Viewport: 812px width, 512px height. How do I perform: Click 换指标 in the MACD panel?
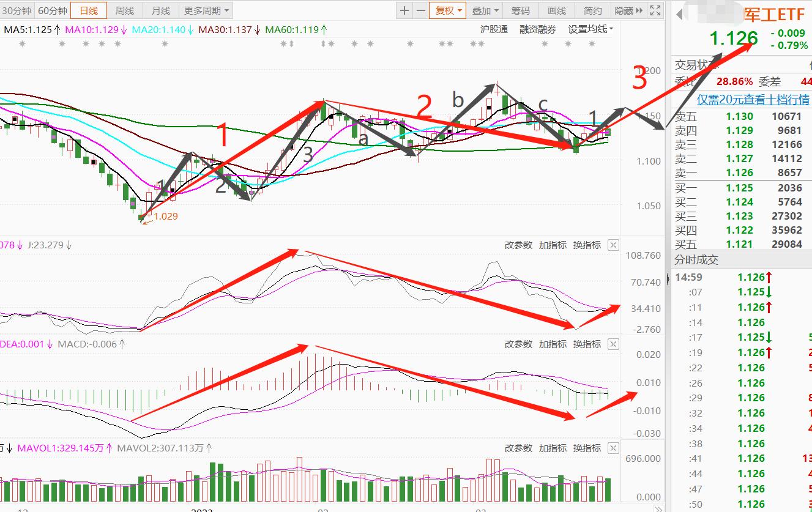click(x=587, y=344)
